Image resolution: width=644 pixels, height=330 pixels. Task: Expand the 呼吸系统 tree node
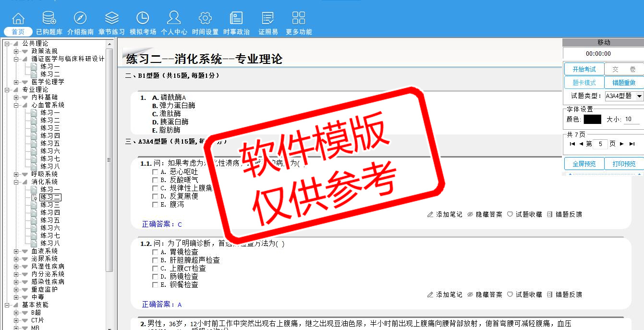tap(16, 174)
